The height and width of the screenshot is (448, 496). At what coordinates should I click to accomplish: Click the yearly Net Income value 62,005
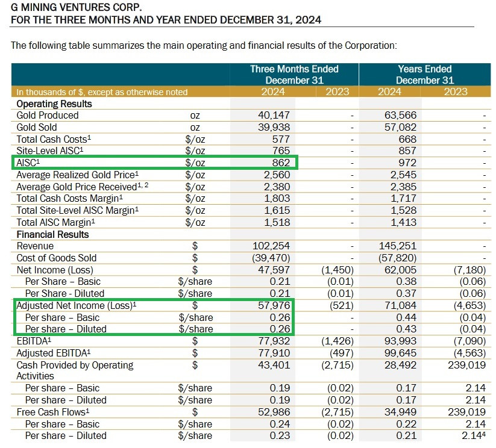pyautogui.click(x=400, y=270)
